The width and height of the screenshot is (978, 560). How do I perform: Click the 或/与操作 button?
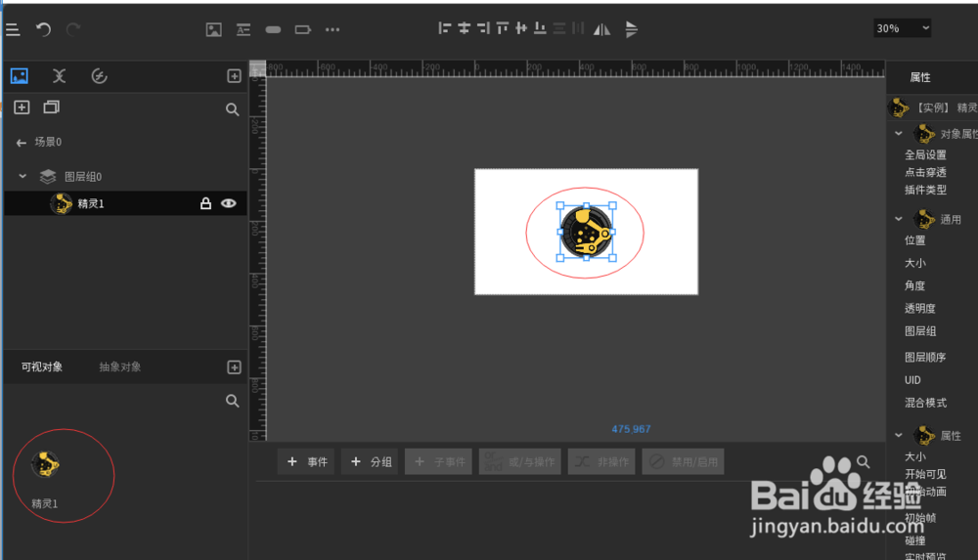tap(519, 461)
